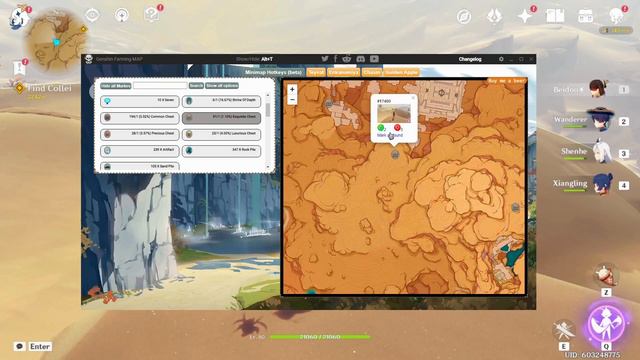Open the Twitter icon in title bar
This screenshot has height=360, width=640.
[x=325, y=59]
